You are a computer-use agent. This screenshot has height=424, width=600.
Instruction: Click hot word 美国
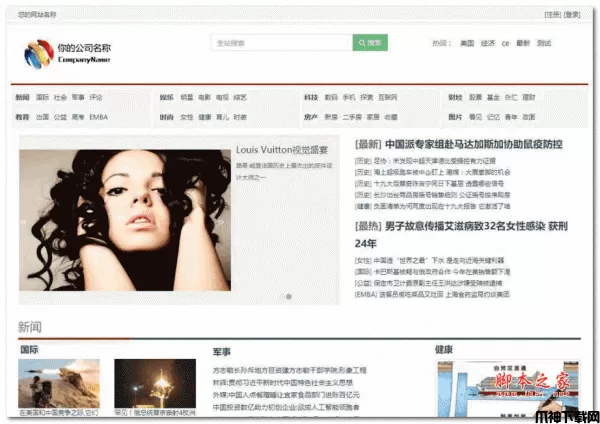[467, 43]
